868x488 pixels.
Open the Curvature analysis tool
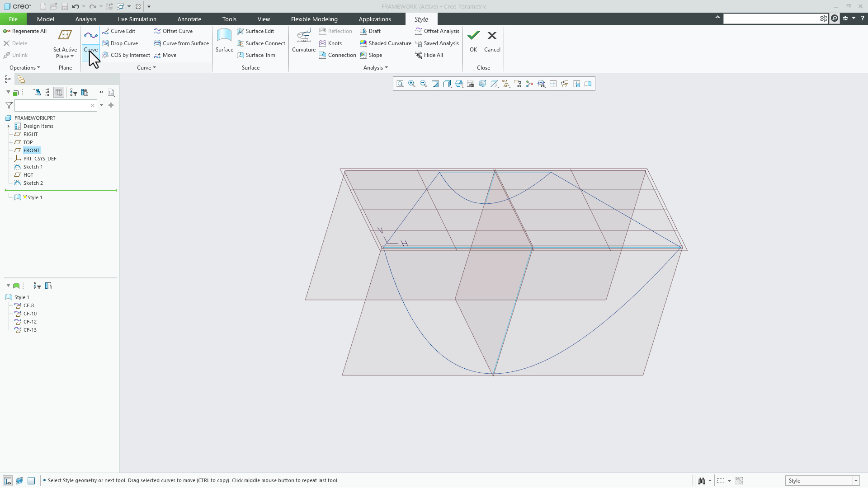(x=304, y=42)
